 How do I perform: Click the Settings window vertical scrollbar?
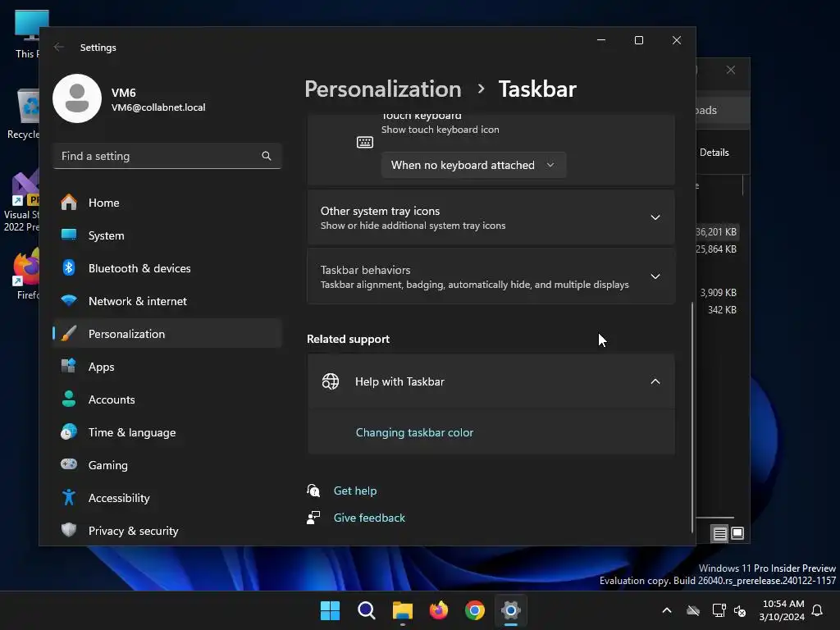[x=692, y=417]
